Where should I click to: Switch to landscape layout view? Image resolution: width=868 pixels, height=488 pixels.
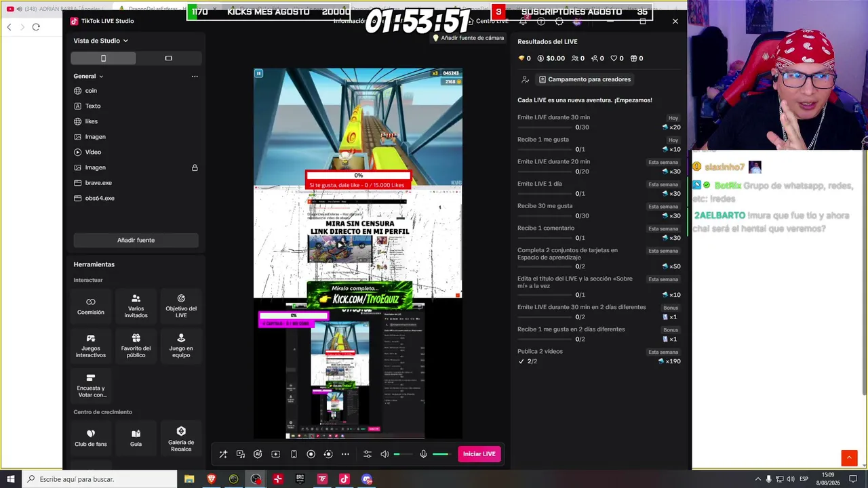168,58
